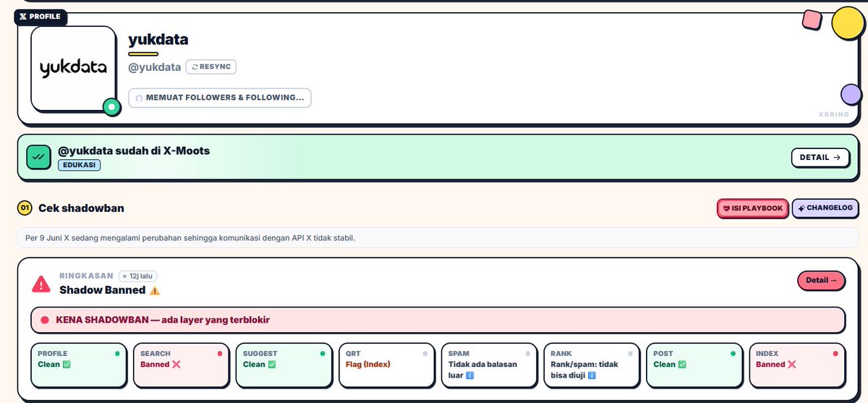This screenshot has height=403, width=868.
Task: Click the 12j lalu timestamp chip
Action: point(137,276)
